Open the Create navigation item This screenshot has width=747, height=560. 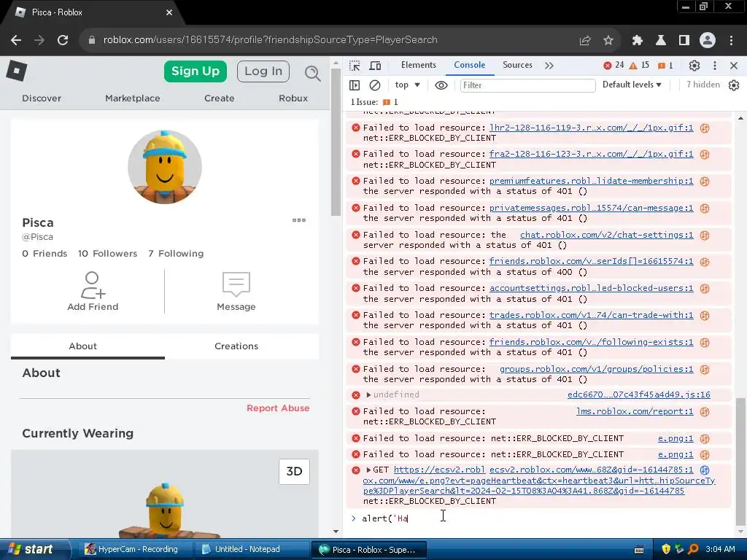[x=219, y=98]
